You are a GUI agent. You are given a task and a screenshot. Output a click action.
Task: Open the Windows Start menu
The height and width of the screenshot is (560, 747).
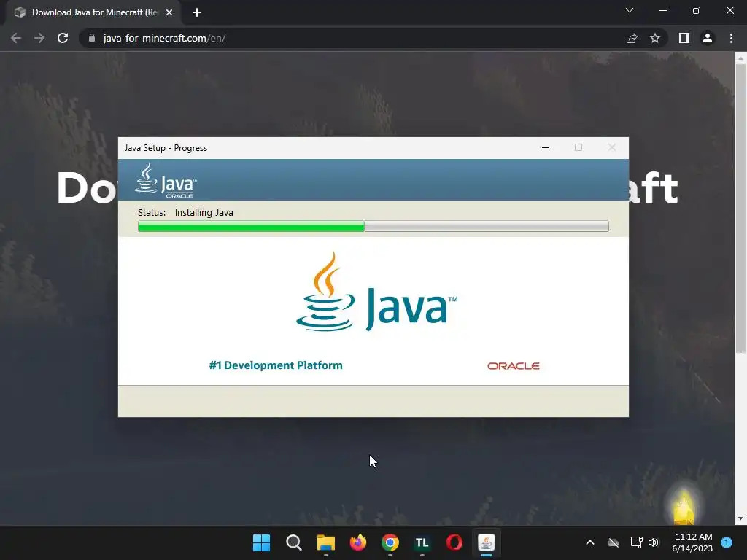pos(261,542)
